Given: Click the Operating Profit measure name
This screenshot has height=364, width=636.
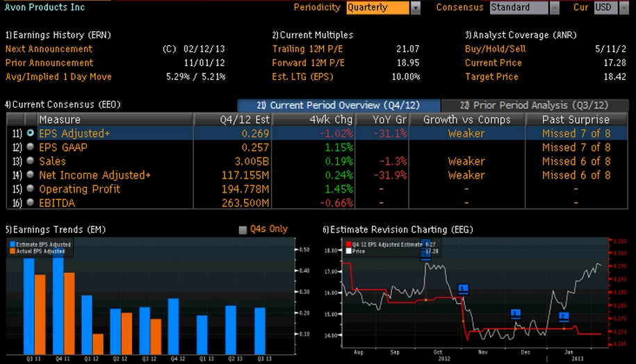Looking at the screenshot, I should pyautogui.click(x=79, y=189).
